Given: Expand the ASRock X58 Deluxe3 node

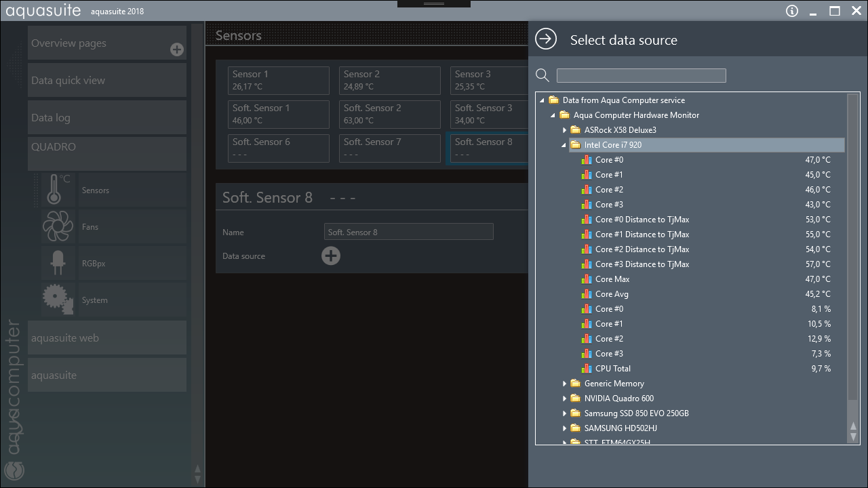Looking at the screenshot, I should (x=564, y=130).
